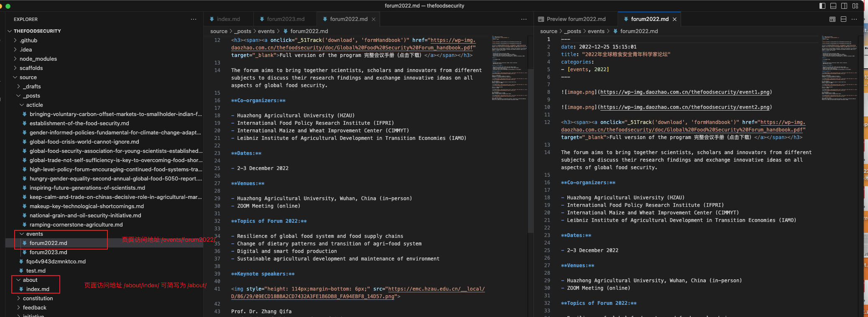The height and width of the screenshot is (317, 868).
Task: Toggle the bottom panel visibility
Action: point(833,6)
